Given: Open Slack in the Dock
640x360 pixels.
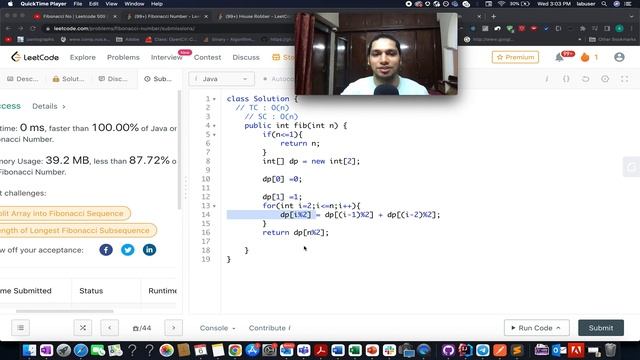Looking at the screenshot, I should coord(389,350).
